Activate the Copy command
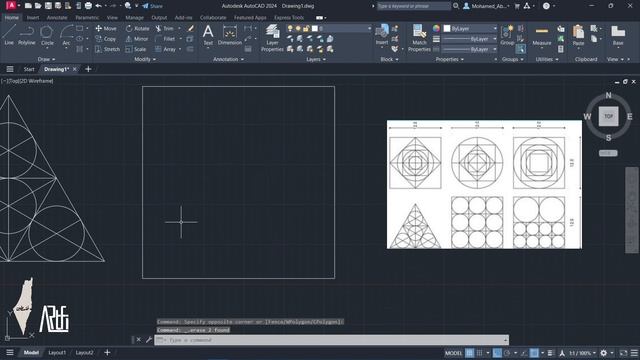This screenshot has width=640, height=360. click(106, 39)
